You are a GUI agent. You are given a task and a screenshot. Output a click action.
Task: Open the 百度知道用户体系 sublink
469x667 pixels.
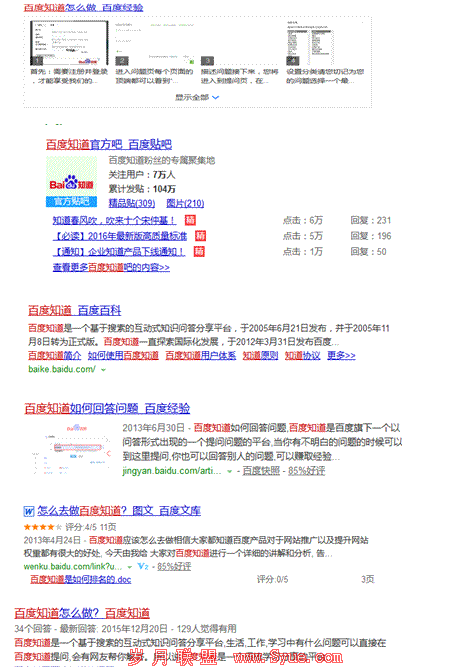click(201, 356)
